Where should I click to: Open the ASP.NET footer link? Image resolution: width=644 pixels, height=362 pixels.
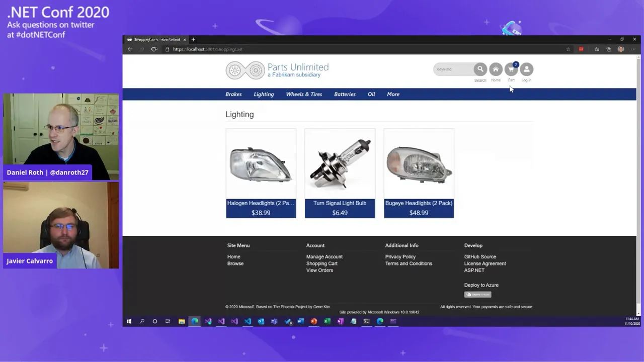tap(474, 270)
